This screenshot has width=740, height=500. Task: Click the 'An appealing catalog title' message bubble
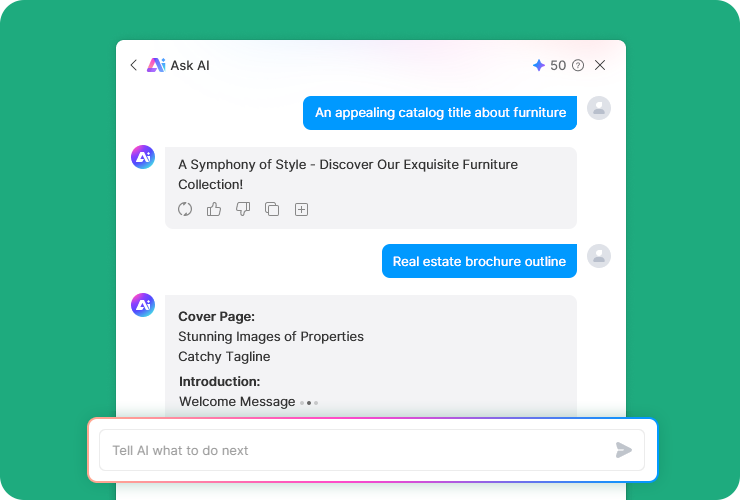pos(440,113)
